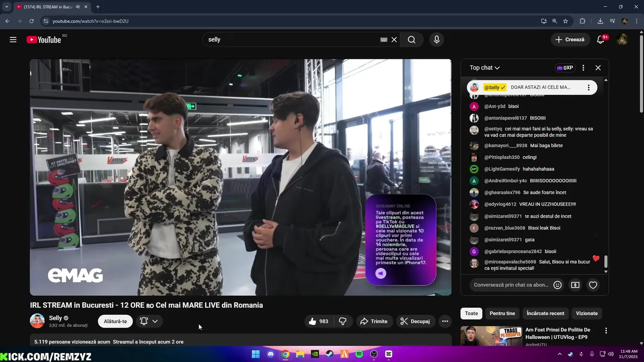Open the Selly channel name link
This screenshot has height=362, width=644.
coord(55,318)
